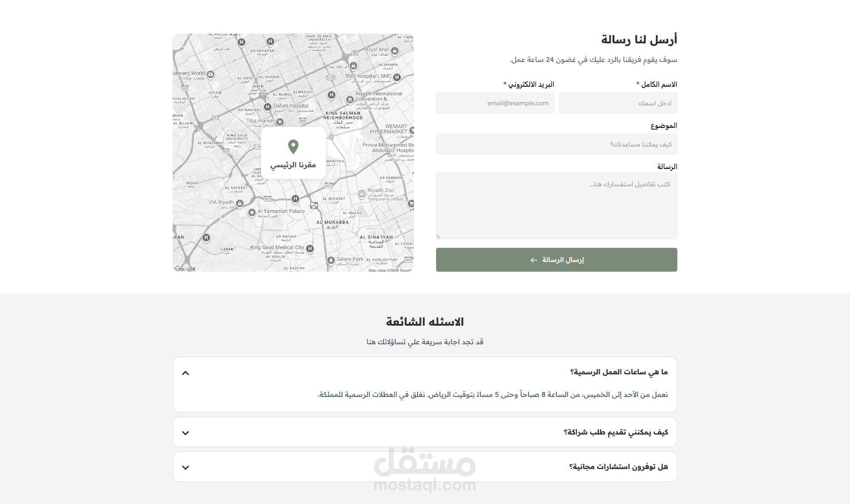
Task: Click the subject input field
Action: tap(556, 144)
